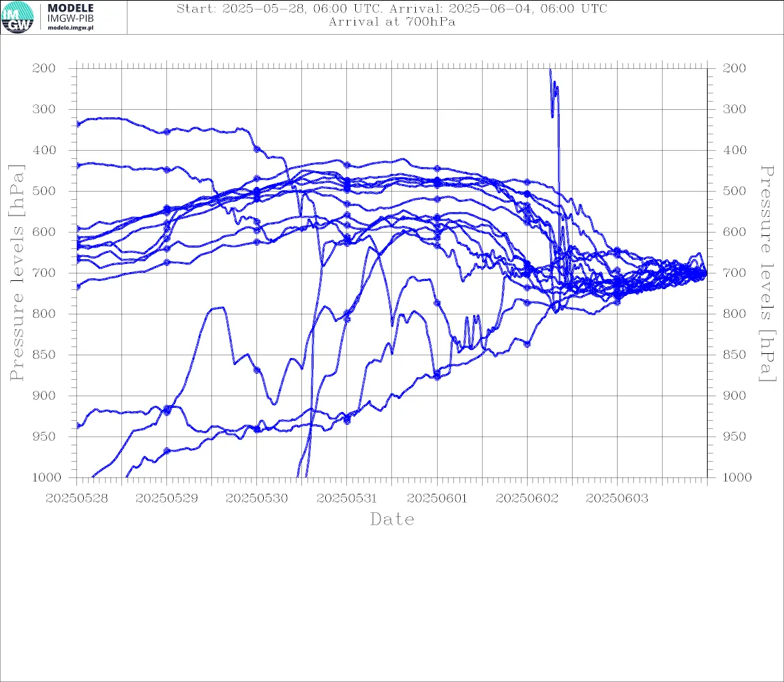This screenshot has width=784, height=682.
Task: Click right axis value 1000
Action: (737, 477)
